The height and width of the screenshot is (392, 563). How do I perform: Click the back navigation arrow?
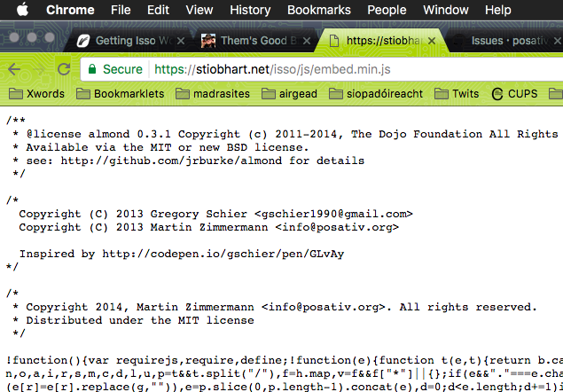[x=15, y=69]
